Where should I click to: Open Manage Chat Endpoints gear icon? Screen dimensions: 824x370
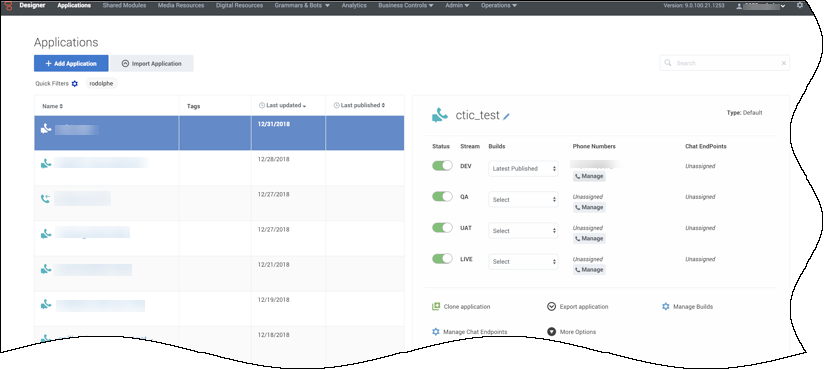(435, 332)
